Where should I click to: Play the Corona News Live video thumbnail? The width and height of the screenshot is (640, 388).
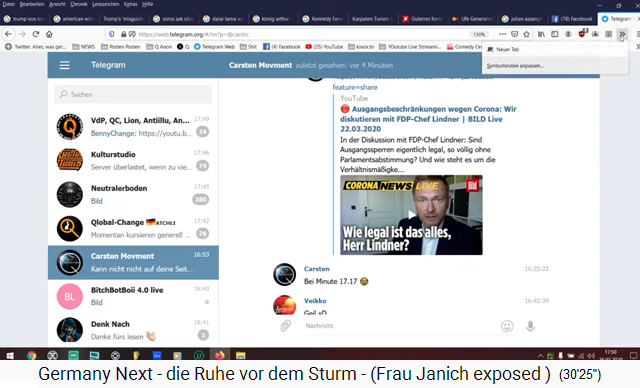(x=411, y=215)
